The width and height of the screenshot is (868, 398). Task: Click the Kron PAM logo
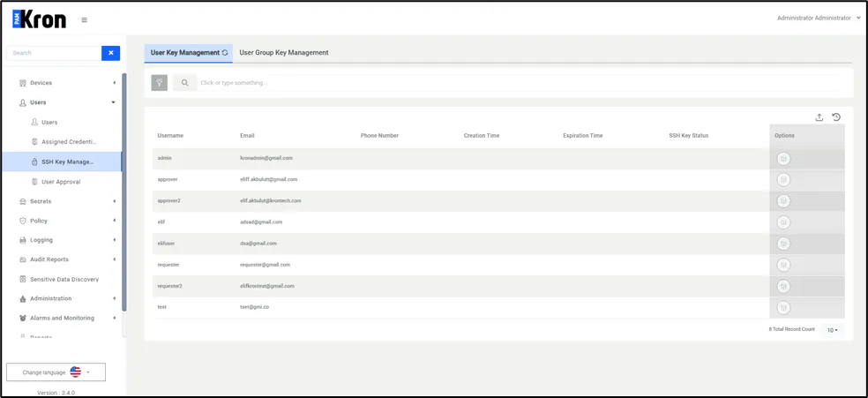tap(40, 19)
